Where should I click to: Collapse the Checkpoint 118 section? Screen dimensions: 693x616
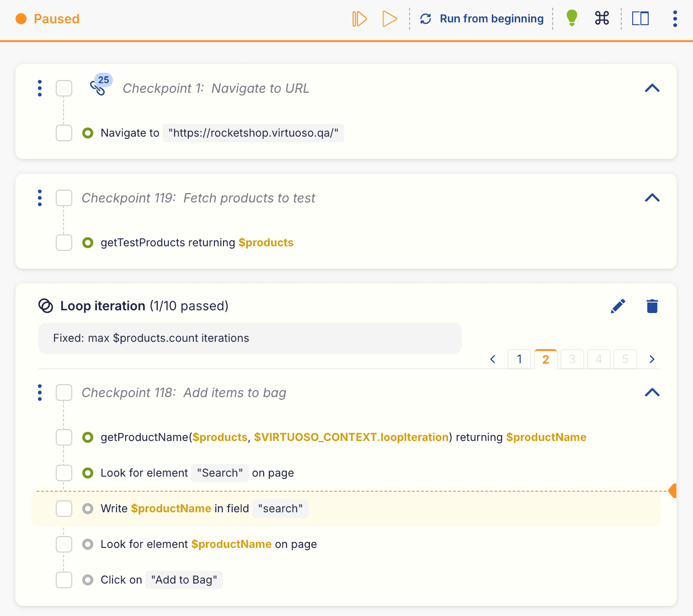tap(652, 393)
